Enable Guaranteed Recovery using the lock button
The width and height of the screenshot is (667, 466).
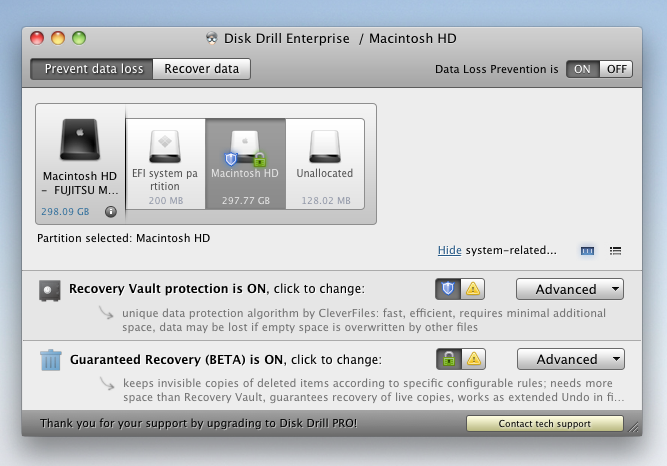tap(449, 359)
